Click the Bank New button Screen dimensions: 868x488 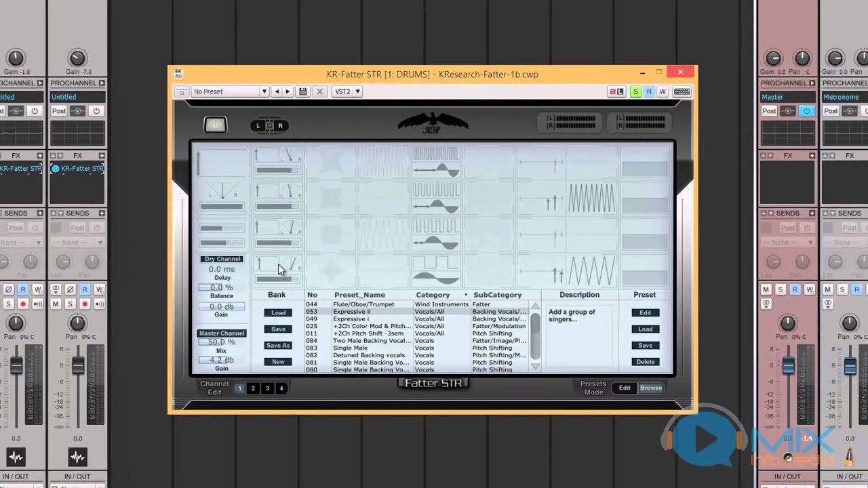coord(278,361)
